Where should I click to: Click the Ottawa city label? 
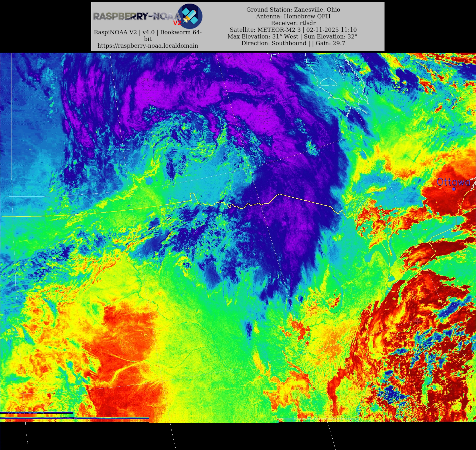click(453, 182)
